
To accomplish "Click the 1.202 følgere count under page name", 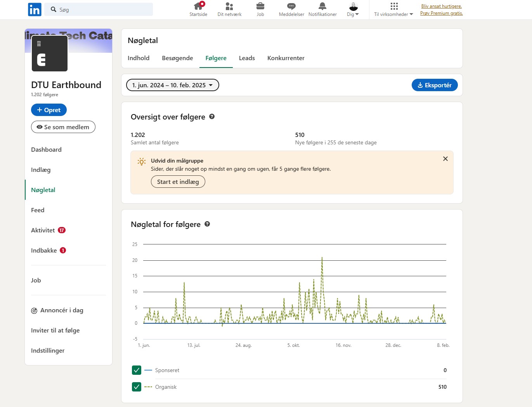I will pyautogui.click(x=45, y=95).
